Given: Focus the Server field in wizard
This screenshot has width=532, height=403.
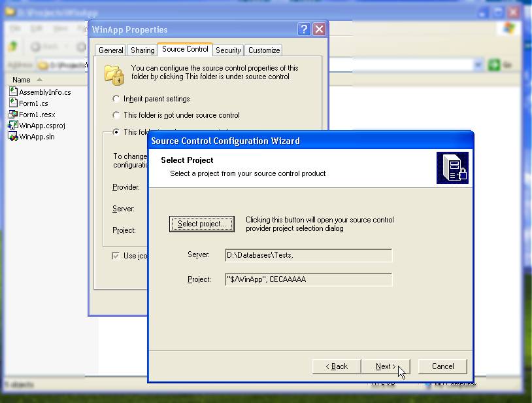Looking at the screenshot, I should [308, 255].
